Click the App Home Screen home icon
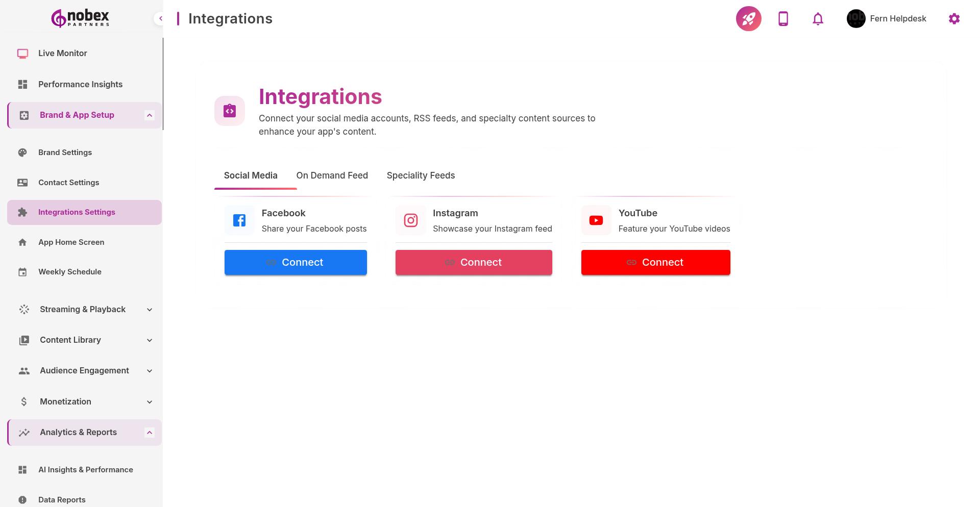 [x=22, y=242]
